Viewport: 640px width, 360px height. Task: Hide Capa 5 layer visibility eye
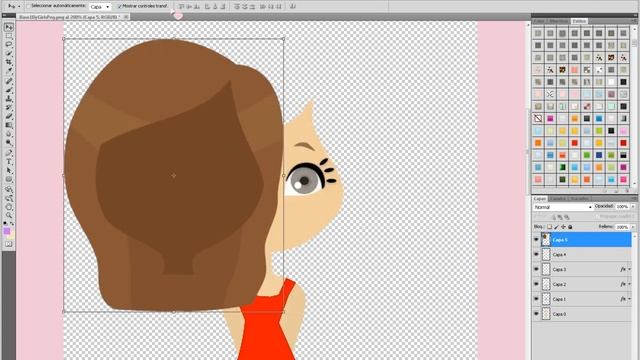(536, 240)
